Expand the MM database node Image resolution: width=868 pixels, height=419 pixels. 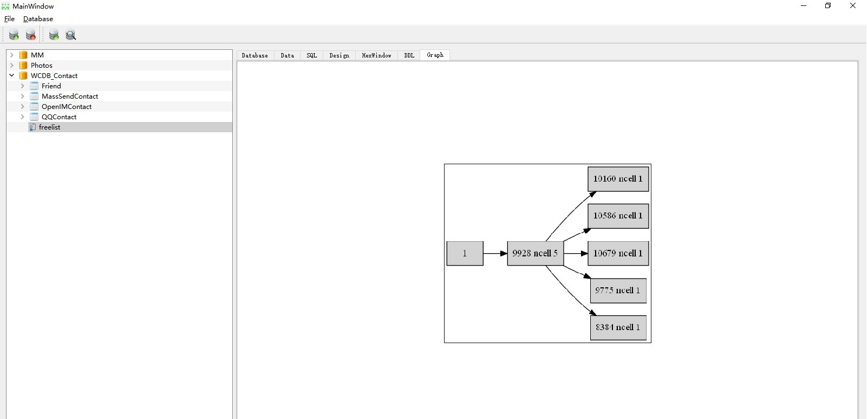(x=11, y=55)
